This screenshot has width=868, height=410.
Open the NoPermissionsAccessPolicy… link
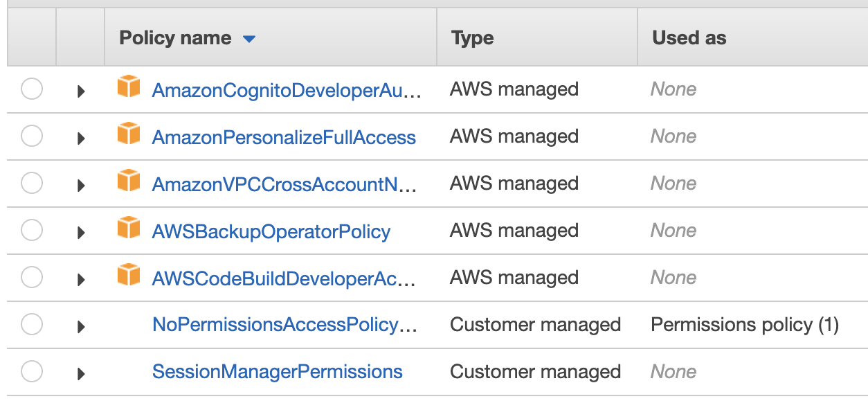click(284, 325)
